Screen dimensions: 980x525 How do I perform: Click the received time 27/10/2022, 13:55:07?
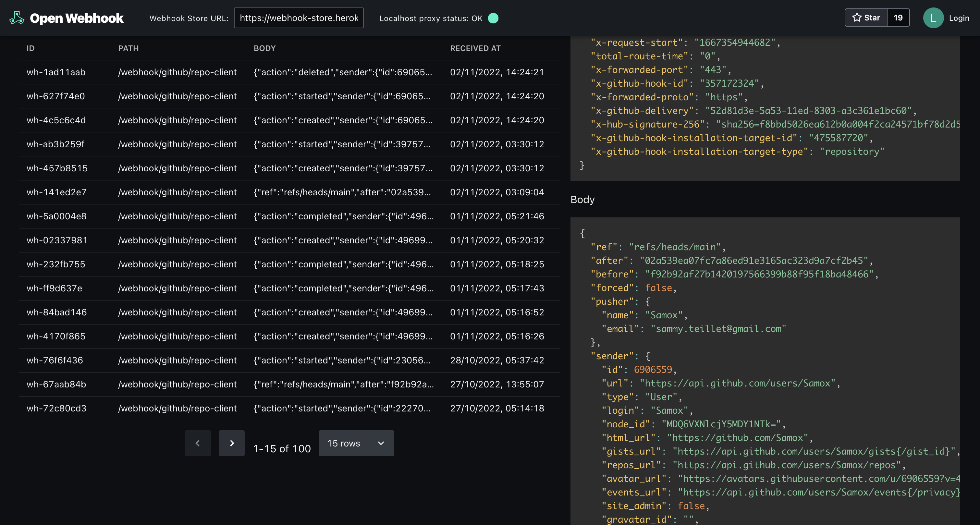497,384
